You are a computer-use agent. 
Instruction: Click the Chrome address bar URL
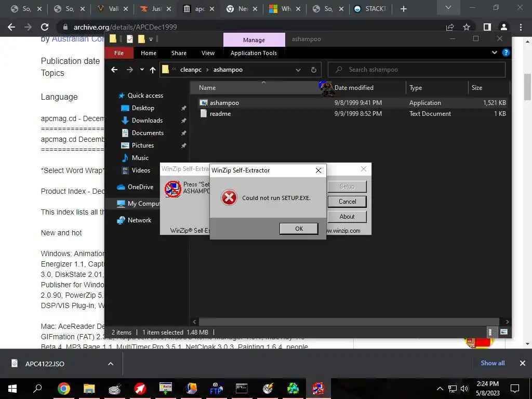[x=125, y=27]
